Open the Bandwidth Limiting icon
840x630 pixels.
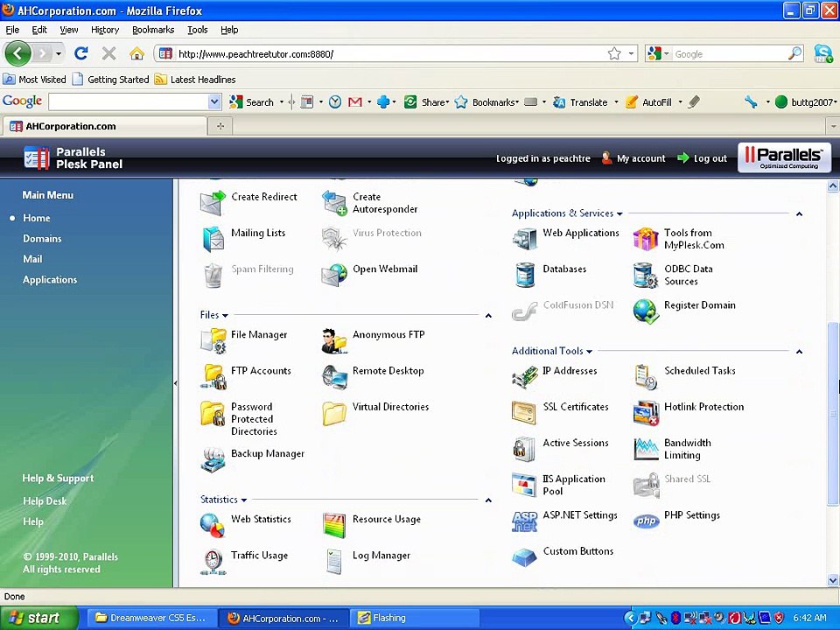[x=646, y=449]
